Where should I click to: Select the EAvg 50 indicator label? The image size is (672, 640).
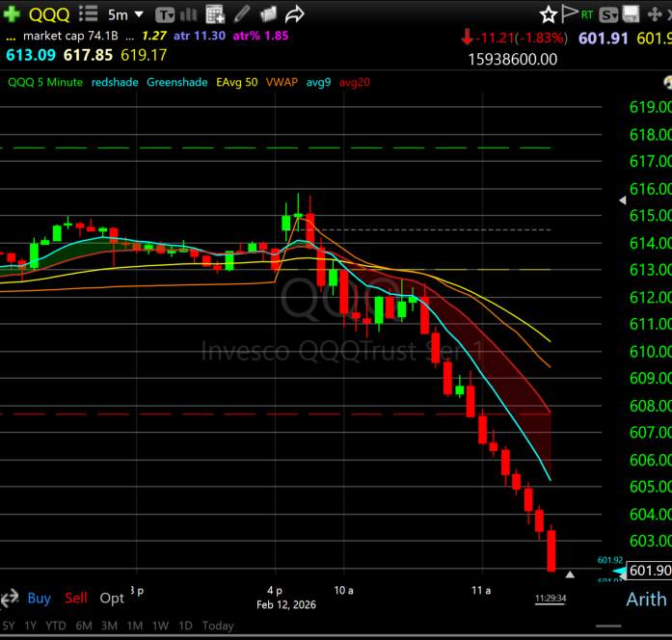(237, 82)
